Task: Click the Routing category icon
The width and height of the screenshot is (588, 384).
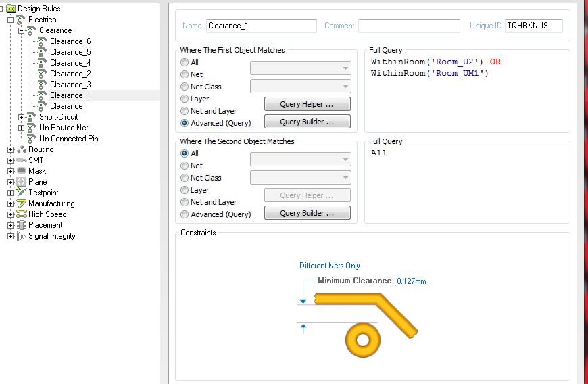Action: [21, 149]
